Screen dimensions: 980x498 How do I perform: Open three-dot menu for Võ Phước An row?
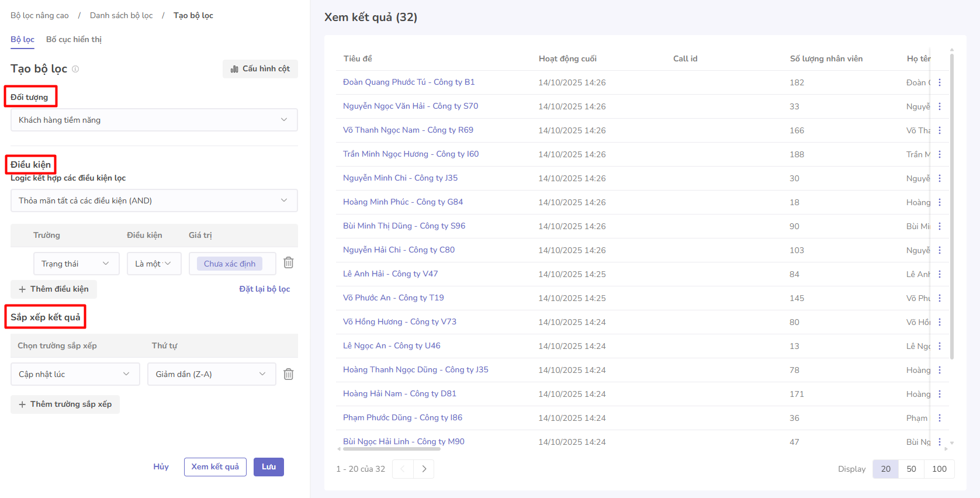pos(939,298)
